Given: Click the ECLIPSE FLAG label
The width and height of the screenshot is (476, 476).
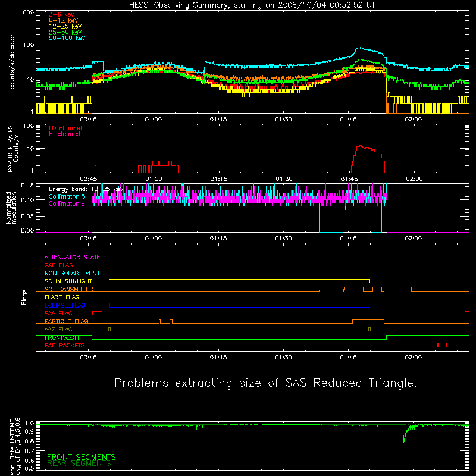Looking at the screenshot, I should click(65, 305).
